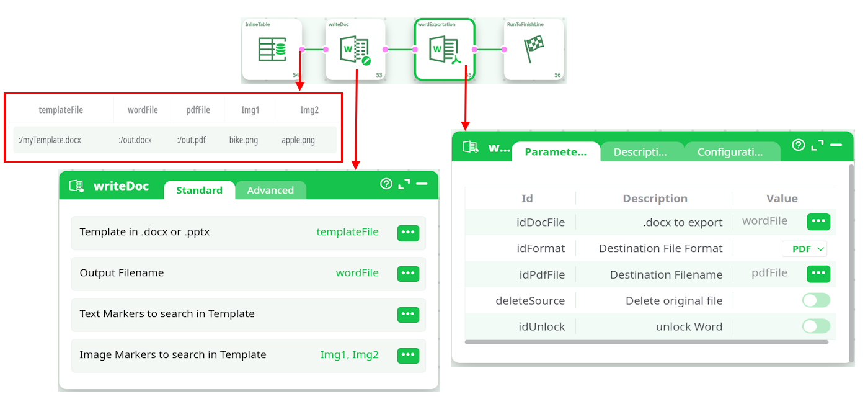The height and width of the screenshot is (404, 868).
Task: Click the RunToFinishLine flag node
Action: pyautogui.click(x=533, y=50)
